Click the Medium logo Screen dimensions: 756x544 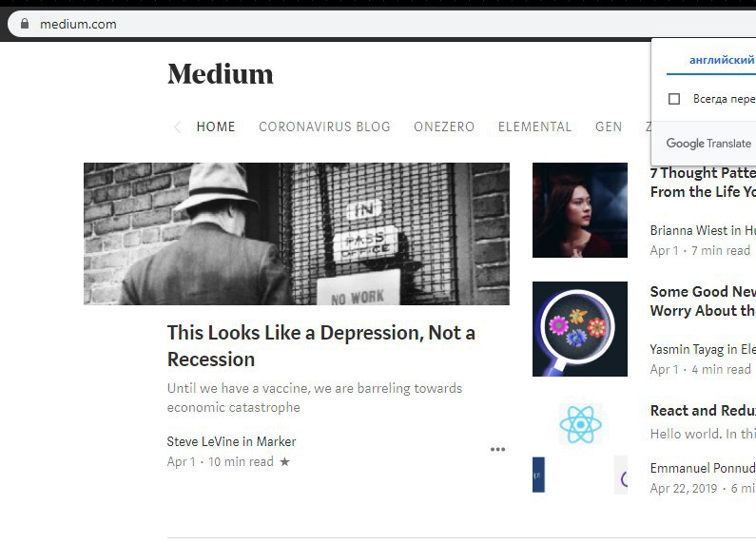pos(221,74)
